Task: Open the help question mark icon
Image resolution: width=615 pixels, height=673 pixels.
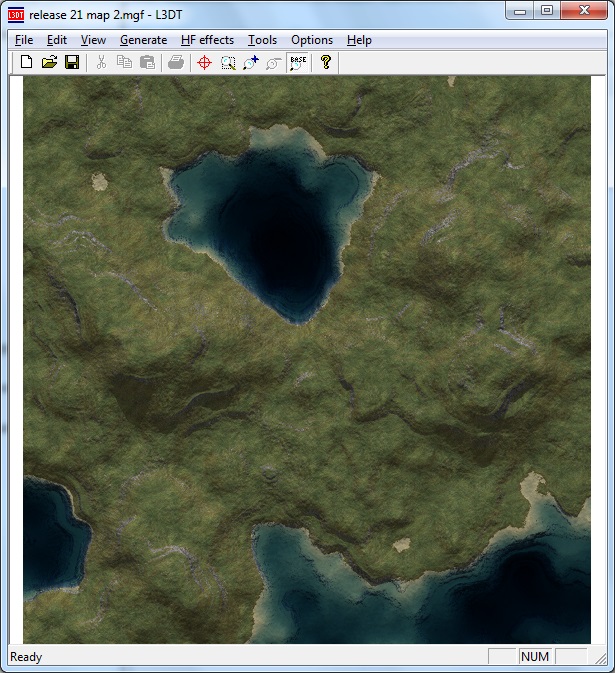Action: (x=326, y=63)
